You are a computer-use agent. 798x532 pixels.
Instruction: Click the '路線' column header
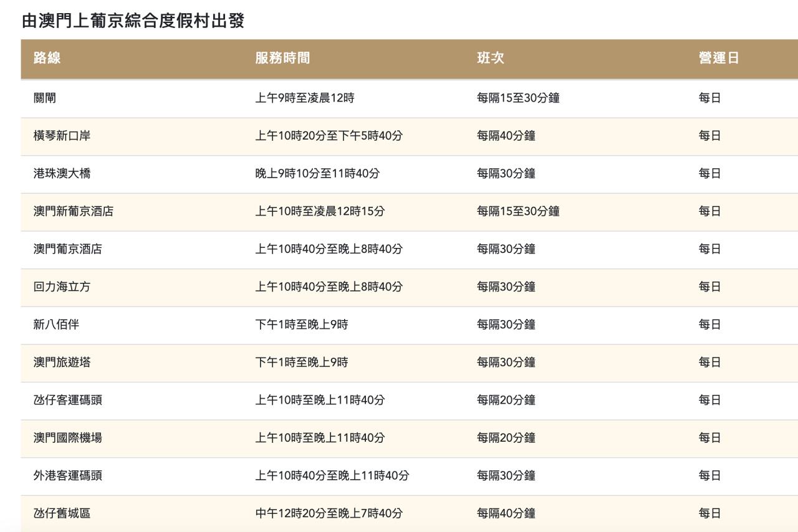pyautogui.click(x=47, y=59)
